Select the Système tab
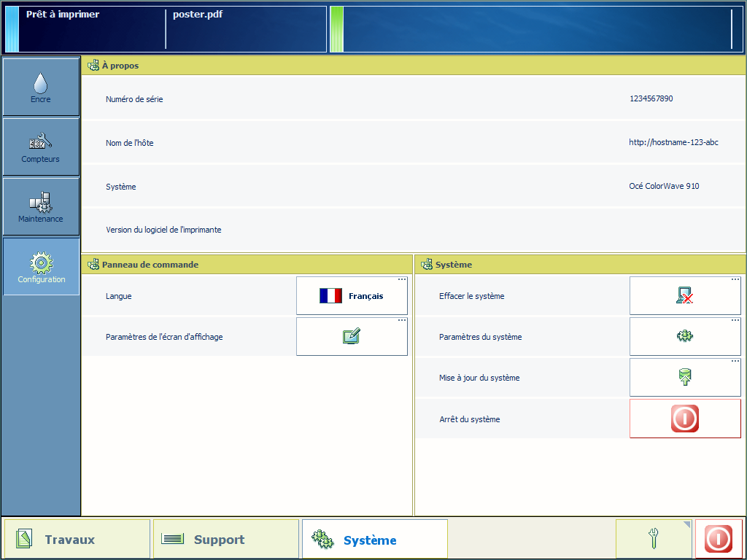This screenshot has width=747, height=560. [375, 539]
